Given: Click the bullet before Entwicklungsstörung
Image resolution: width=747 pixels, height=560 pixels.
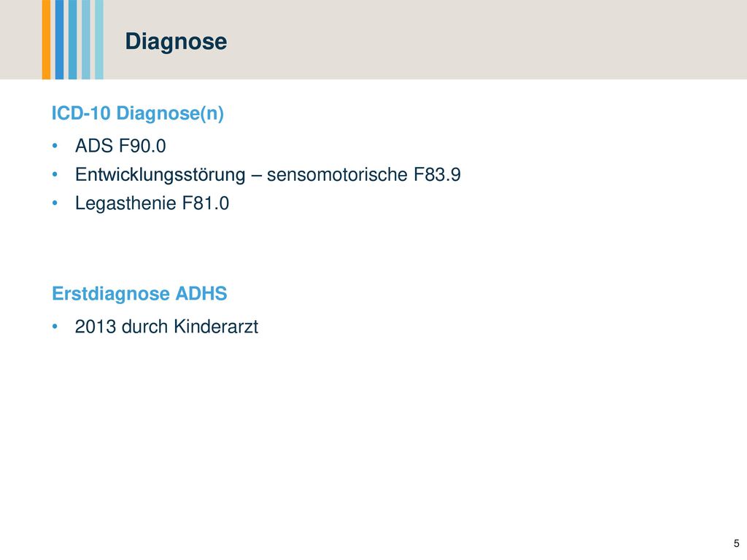Looking at the screenshot, I should (55, 175).
